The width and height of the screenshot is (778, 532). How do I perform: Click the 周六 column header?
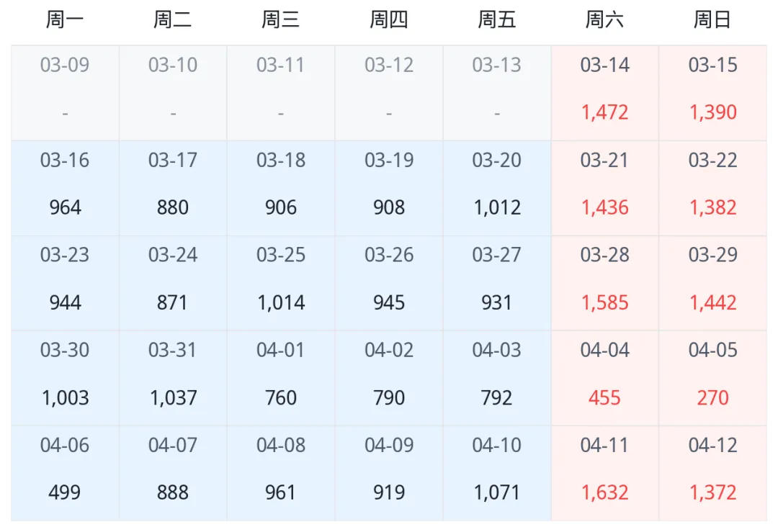tap(605, 20)
